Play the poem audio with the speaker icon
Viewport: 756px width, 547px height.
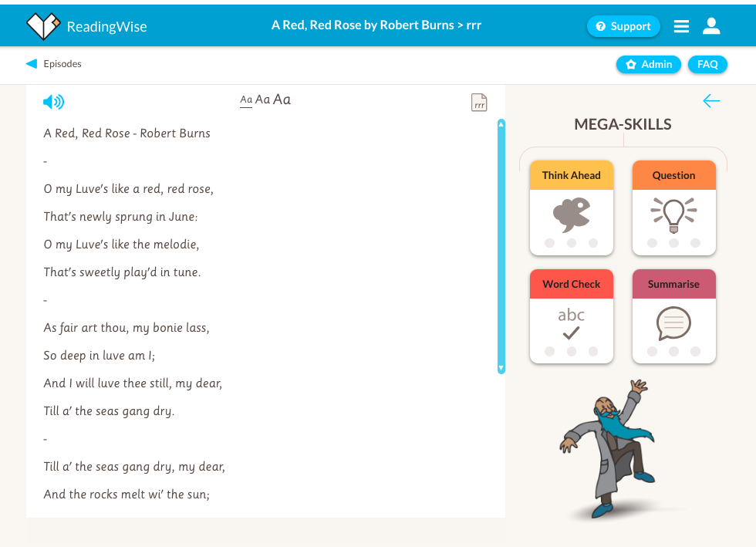pyautogui.click(x=53, y=102)
